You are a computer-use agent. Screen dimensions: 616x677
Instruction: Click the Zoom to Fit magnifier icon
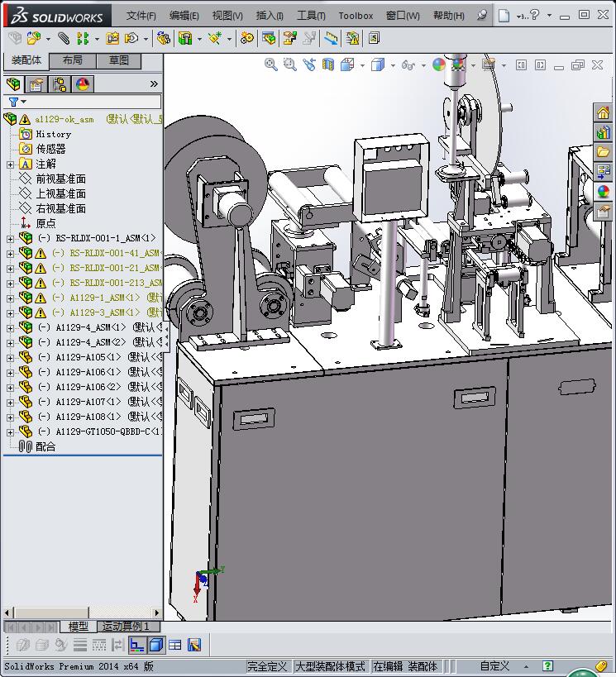point(270,64)
